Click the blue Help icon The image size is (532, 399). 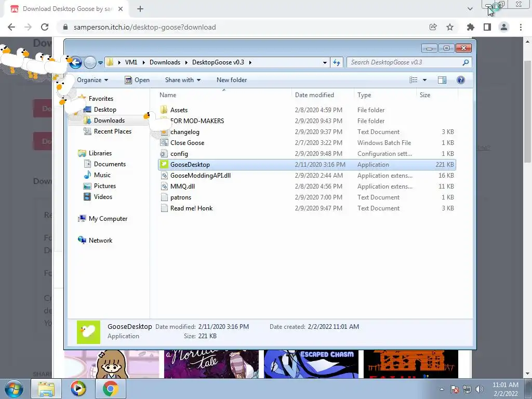(460, 80)
